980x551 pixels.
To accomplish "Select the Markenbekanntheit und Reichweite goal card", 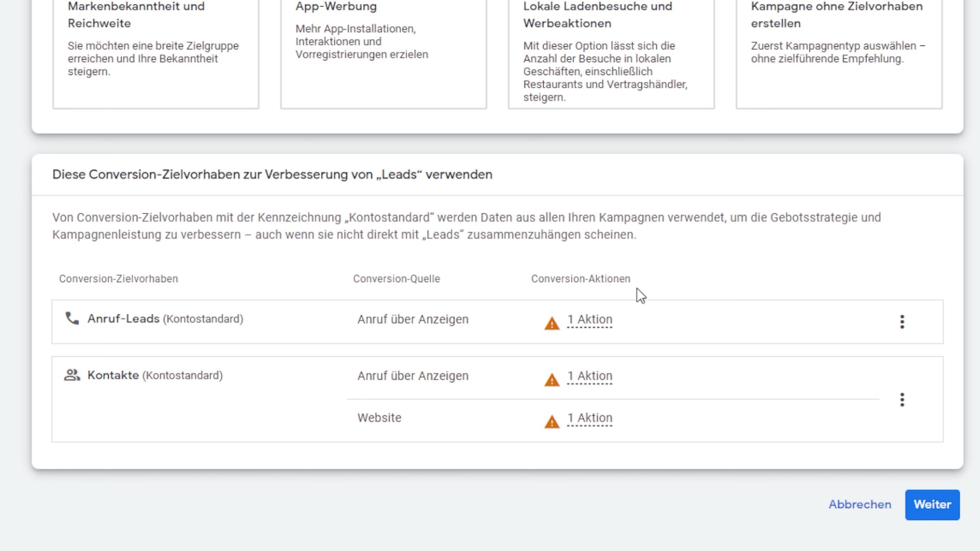I will [156, 54].
